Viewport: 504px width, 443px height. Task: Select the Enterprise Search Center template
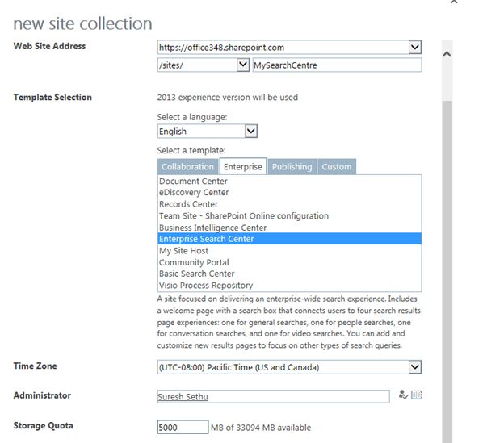coord(290,239)
